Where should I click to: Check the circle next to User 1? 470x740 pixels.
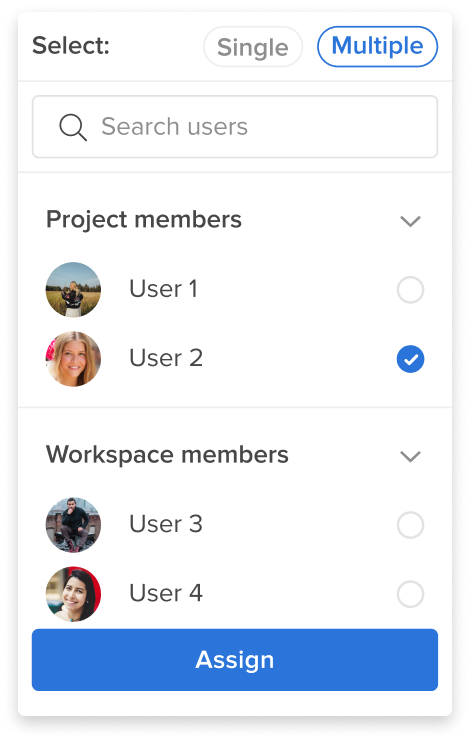(x=410, y=290)
